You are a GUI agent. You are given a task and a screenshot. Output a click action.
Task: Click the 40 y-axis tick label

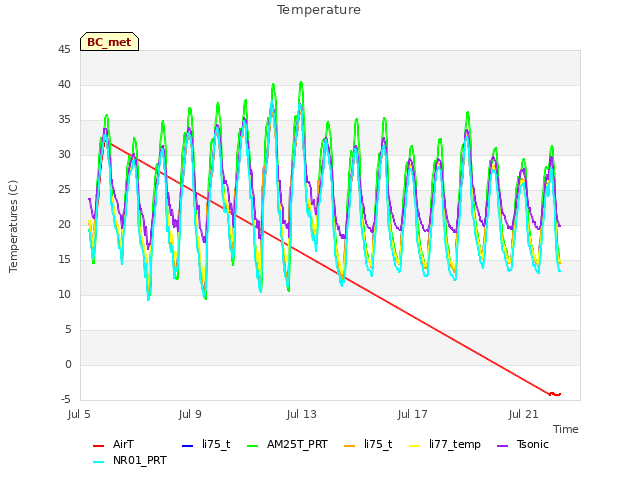[64, 84]
